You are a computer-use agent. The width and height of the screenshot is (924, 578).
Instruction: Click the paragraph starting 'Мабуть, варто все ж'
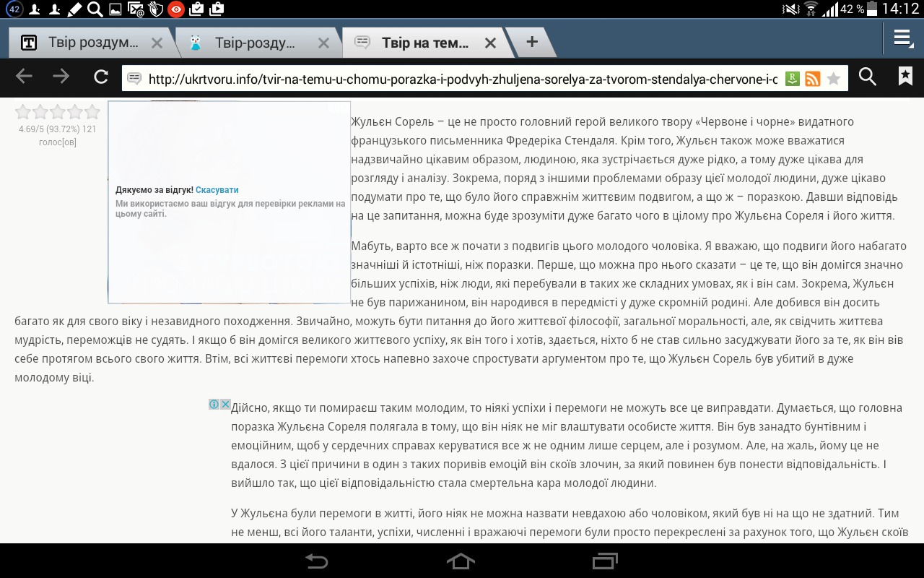point(461,311)
